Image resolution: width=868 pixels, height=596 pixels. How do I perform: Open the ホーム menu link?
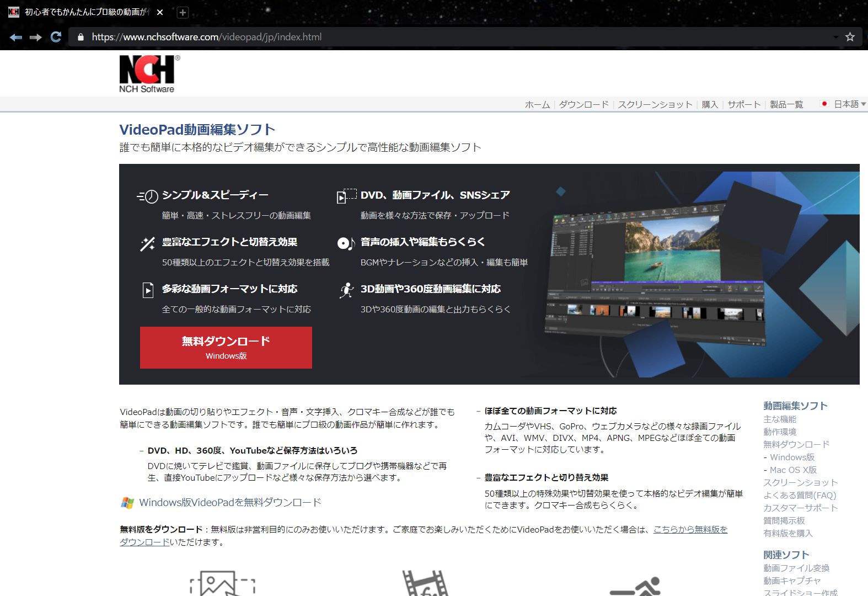point(537,104)
